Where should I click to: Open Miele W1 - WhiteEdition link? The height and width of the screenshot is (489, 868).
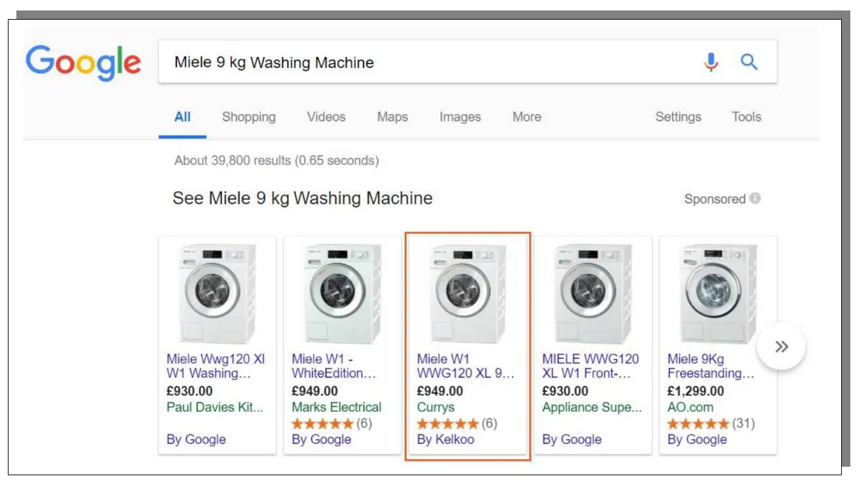click(334, 366)
